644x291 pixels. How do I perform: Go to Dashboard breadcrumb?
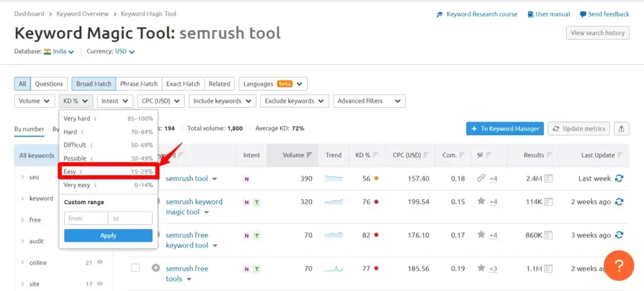(x=29, y=14)
